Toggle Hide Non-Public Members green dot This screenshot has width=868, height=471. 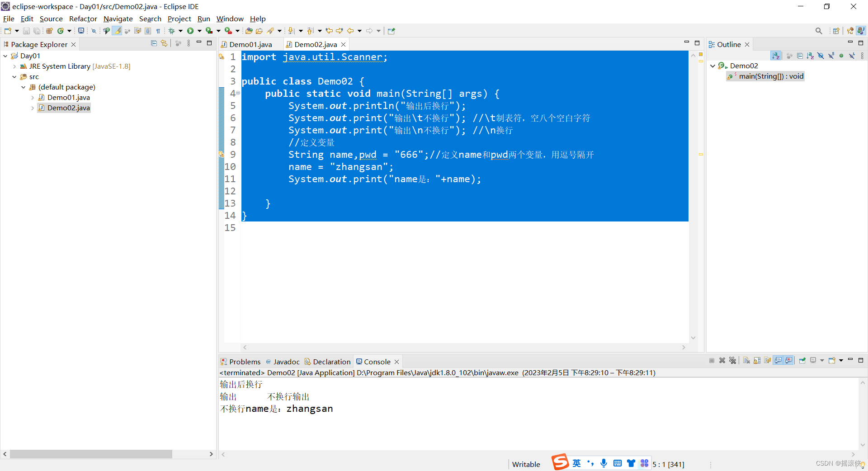coord(841,56)
